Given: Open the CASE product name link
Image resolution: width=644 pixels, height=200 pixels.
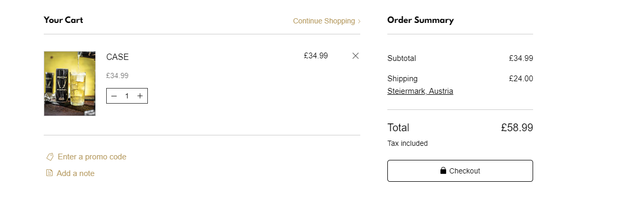Looking at the screenshot, I should (x=117, y=57).
